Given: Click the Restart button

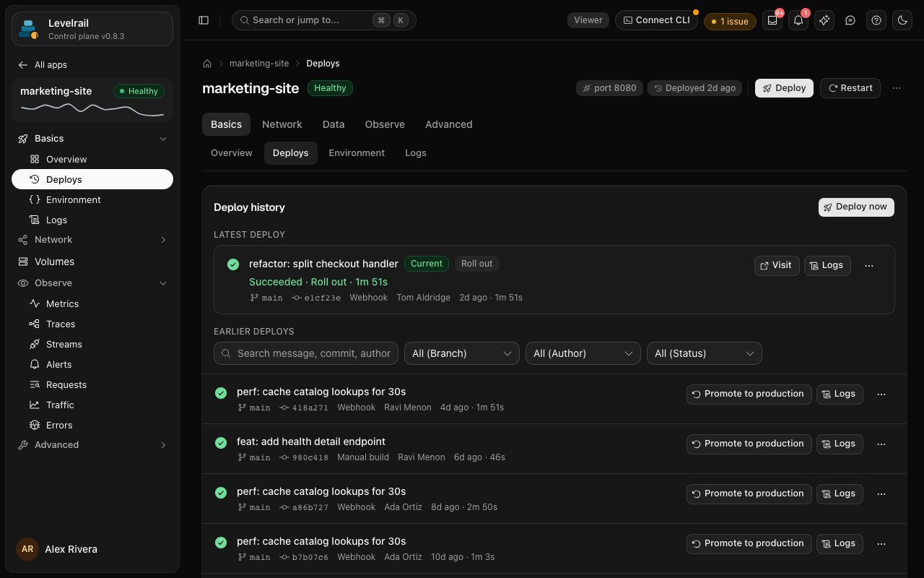Looking at the screenshot, I should coord(850,88).
